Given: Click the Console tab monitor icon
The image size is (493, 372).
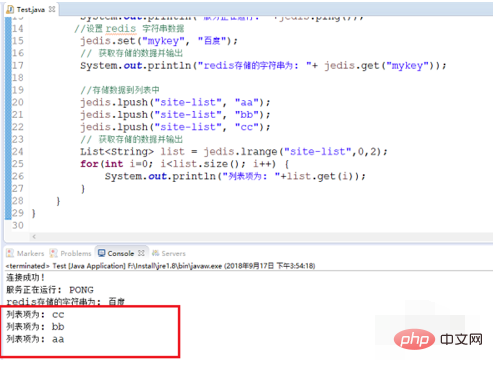Looking at the screenshot, I should pos(102,253).
